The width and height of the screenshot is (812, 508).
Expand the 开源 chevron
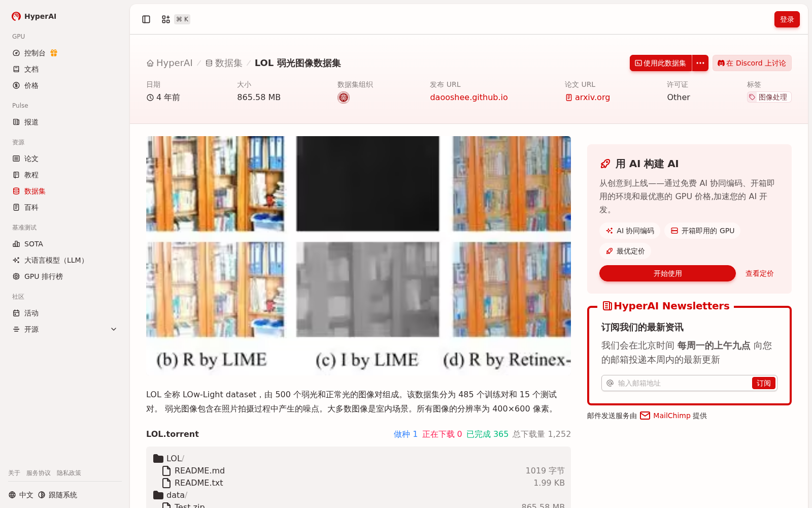coord(114,329)
